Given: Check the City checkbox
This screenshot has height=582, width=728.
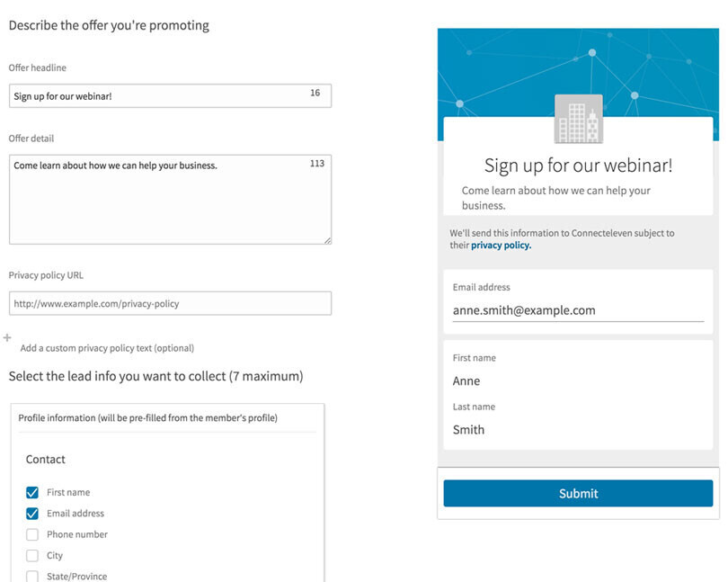Looking at the screenshot, I should pyautogui.click(x=31, y=555).
